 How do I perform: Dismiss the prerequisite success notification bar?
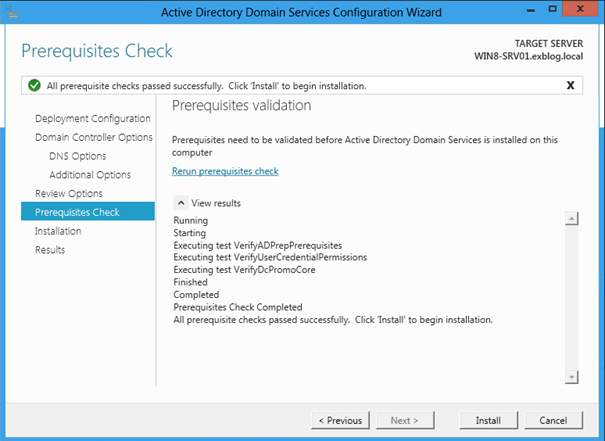pyautogui.click(x=570, y=85)
